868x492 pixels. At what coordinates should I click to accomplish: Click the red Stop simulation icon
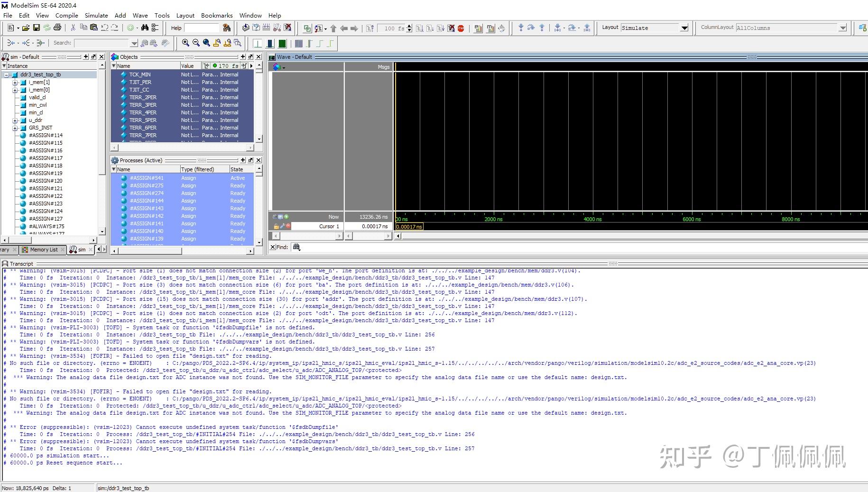coord(461,28)
